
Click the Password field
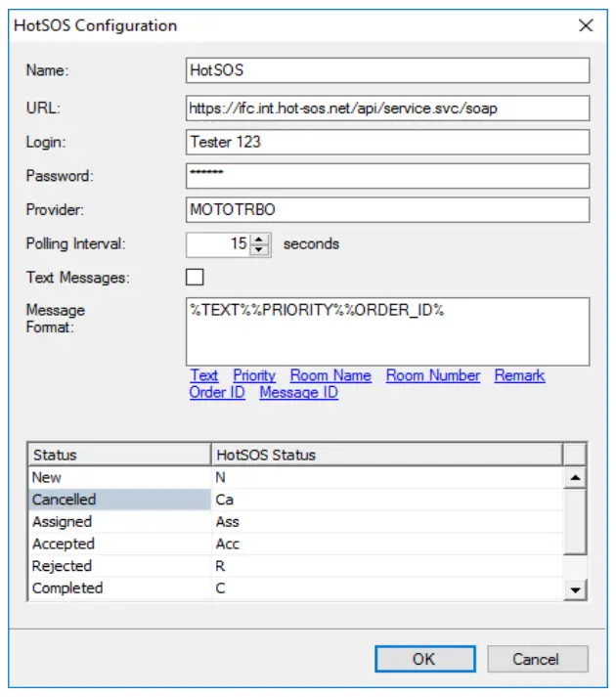click(x=387, y=176)
